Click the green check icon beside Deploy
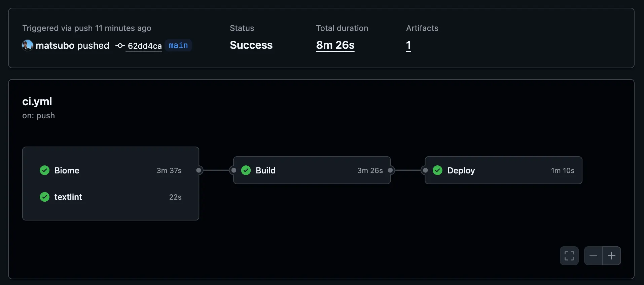Viewport: 644px width, 285px height. (x=437, y=170)
